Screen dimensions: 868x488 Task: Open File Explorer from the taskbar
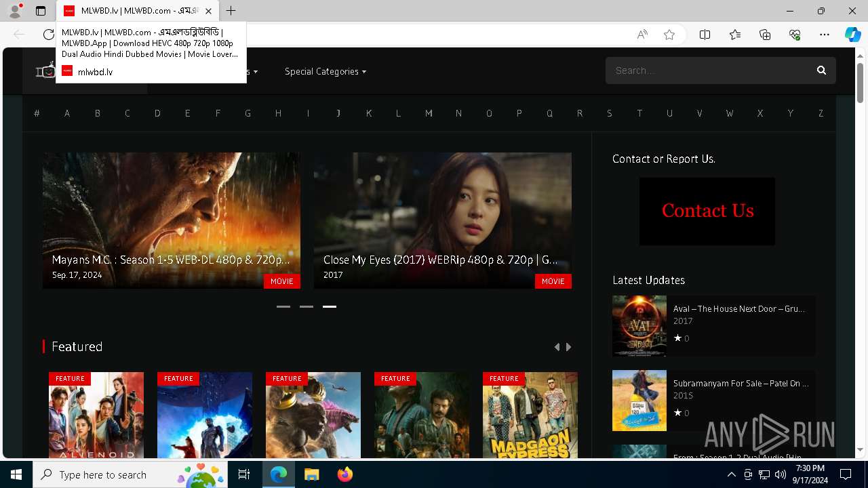click(311, 474)
